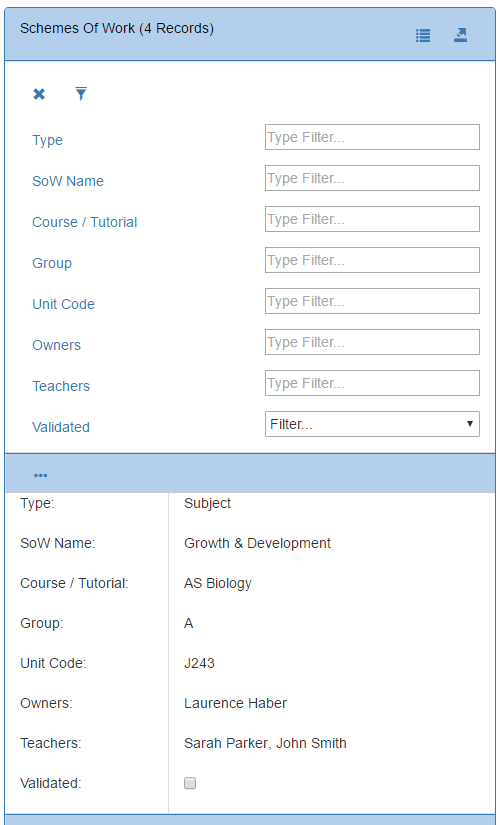Clear filters with the X icon
The image size is (500, 825).
click(39, 94)
